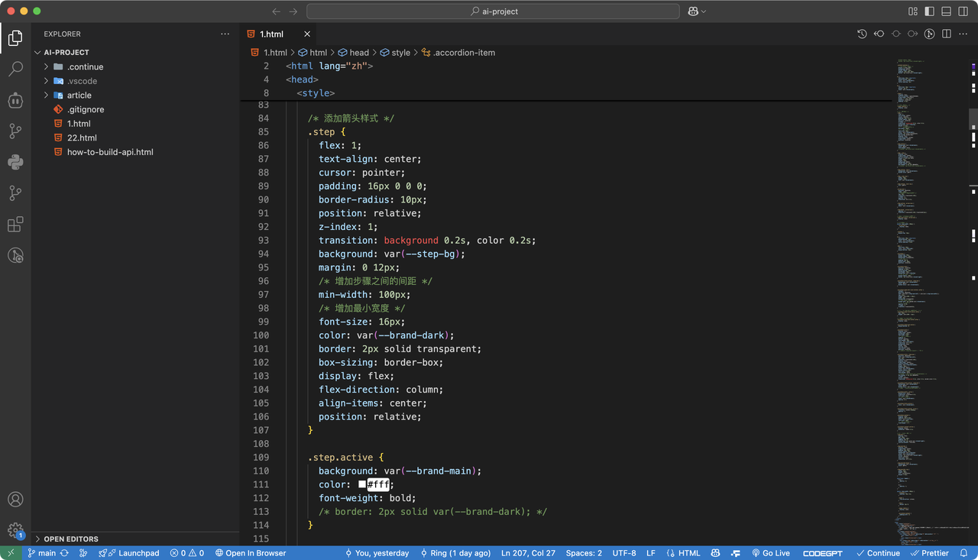Image resolution: width=978 pixels, height=560 pixels.
Task: Select UTF-8 encoding entry
Action: tap(624, 553)
